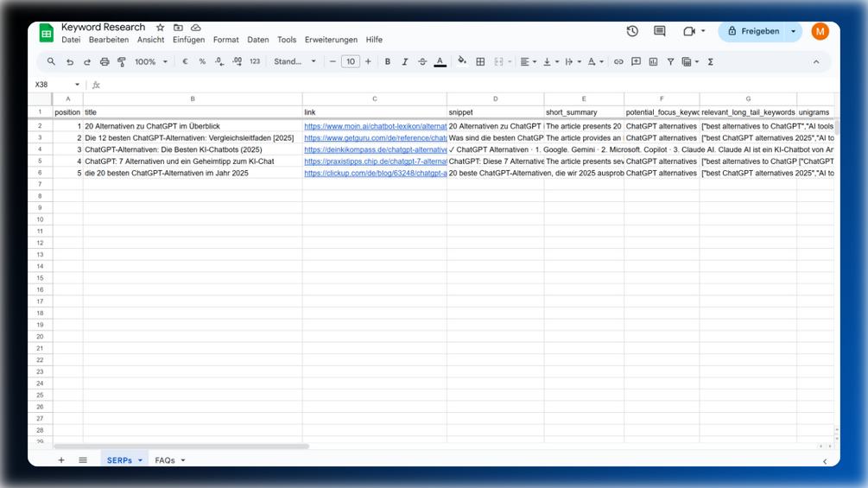Open the Erweiterungen menu
This screenshot has width=868, height=488.
(x=331, y=40)
